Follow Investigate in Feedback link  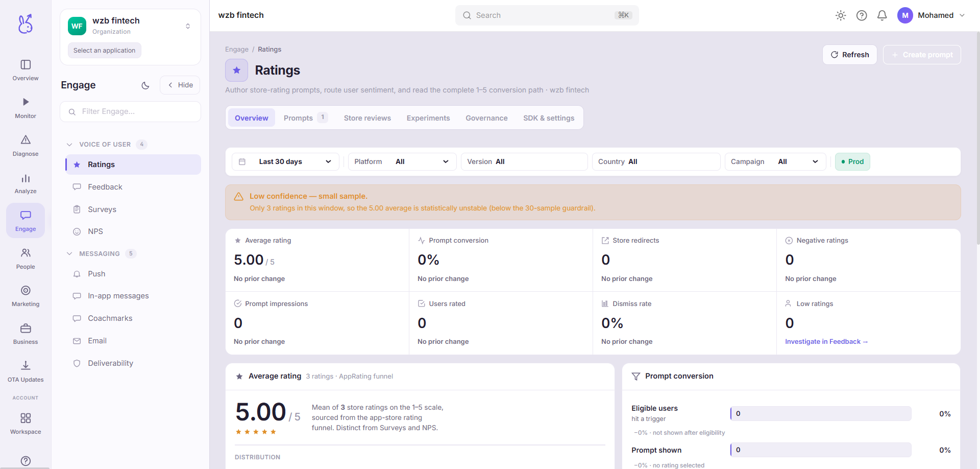pos(826,342)
